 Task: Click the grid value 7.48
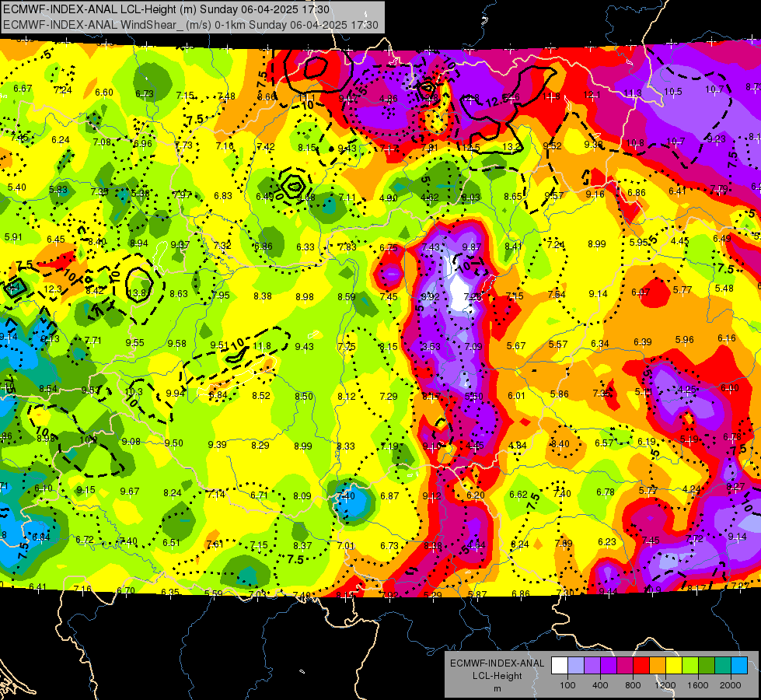click(x=226, y=96)
